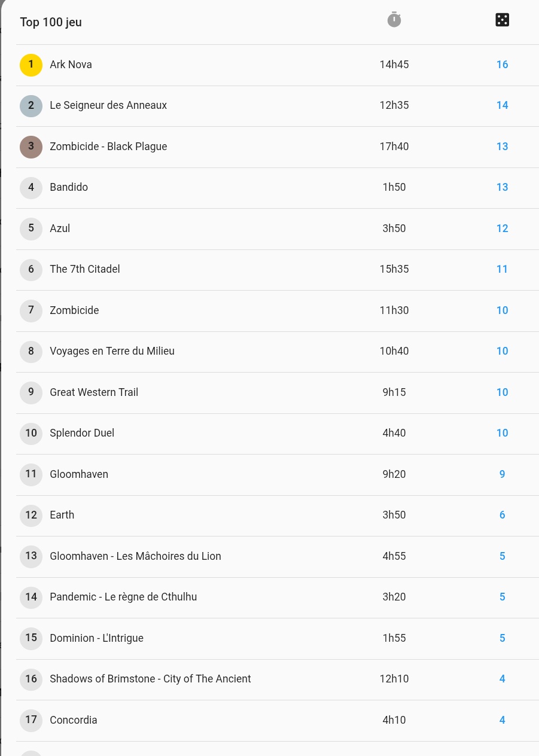Click the dice play-count column icon

coord(503,20)
